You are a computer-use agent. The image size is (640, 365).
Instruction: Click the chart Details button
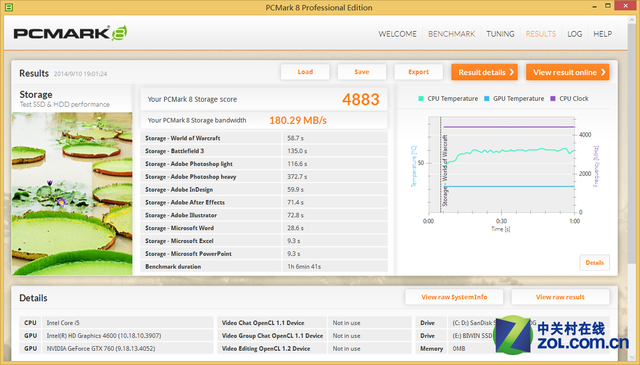pos(594,263)
